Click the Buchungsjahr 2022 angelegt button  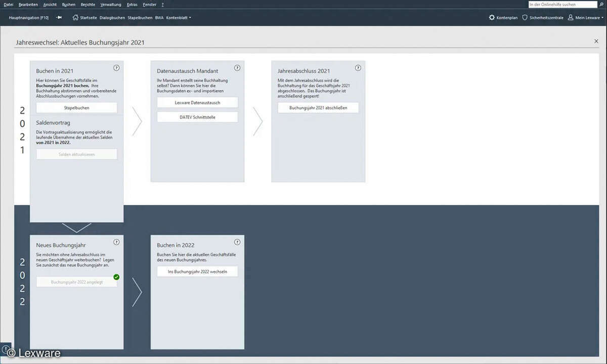tap(76, 282)
